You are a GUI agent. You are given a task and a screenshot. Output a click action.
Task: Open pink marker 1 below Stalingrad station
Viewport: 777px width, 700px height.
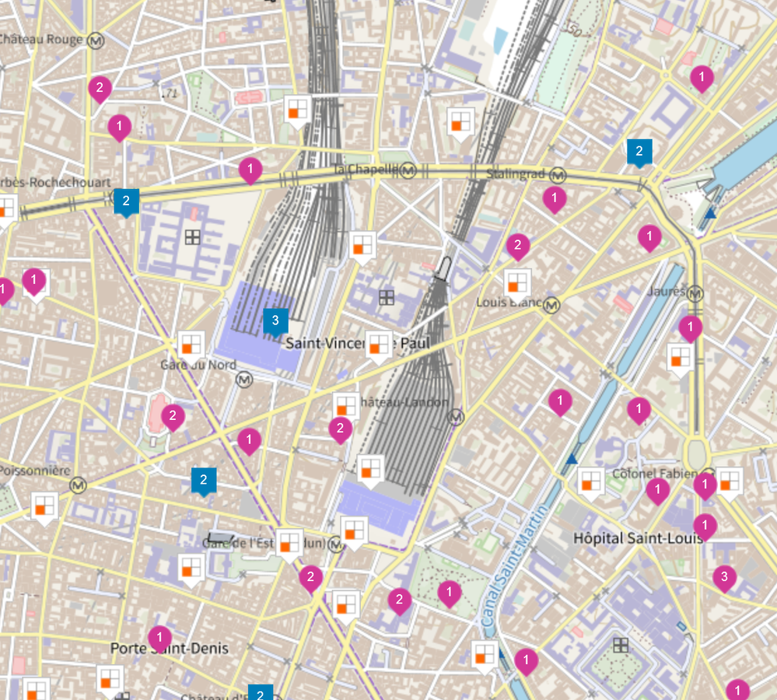554,199
